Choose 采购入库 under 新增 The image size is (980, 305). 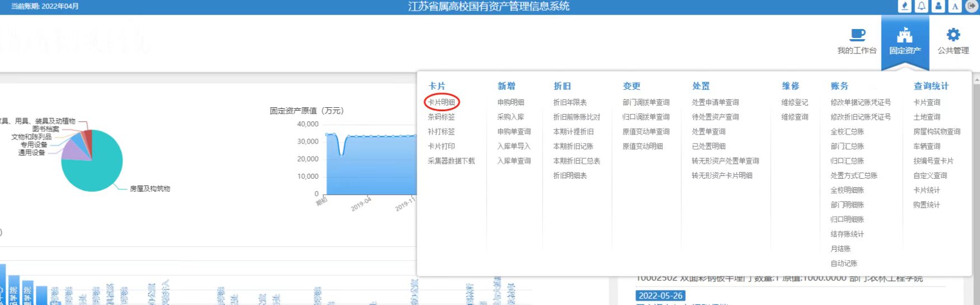point(510,117)
